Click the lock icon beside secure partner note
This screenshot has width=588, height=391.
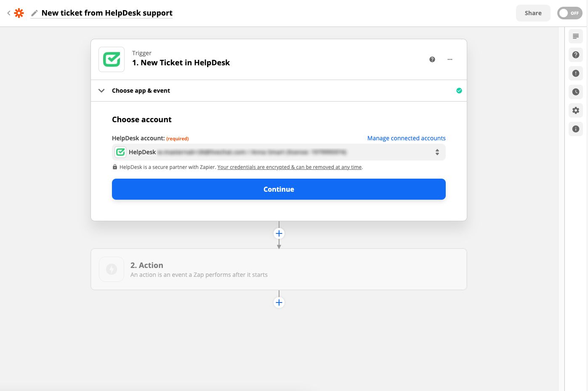click(x=115, y=167)
